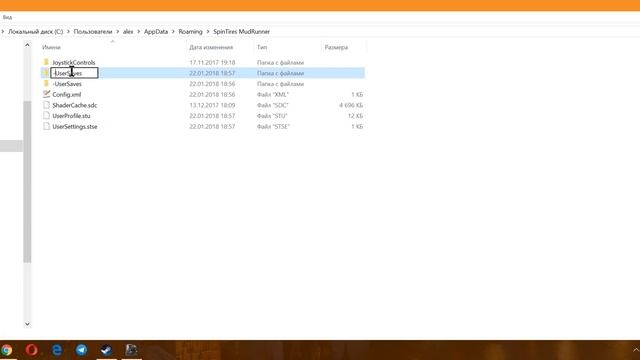The image size is (640, 360).
Task: Click the Файл "SDC" type cell
Action: pyautogui.click(x=273, y=105)
